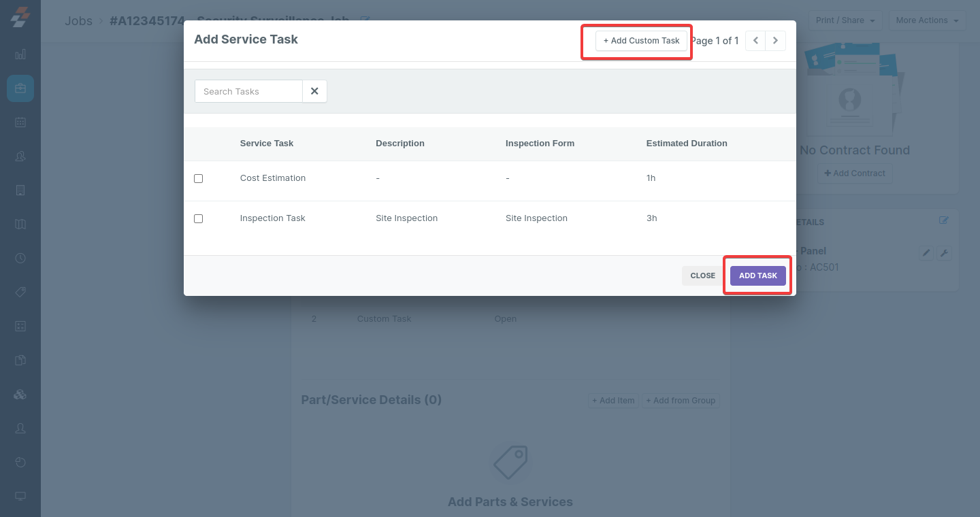Screen dimensions: 980x517
Task: Open the calendar sidebar icon
Action: pos(20,122)
